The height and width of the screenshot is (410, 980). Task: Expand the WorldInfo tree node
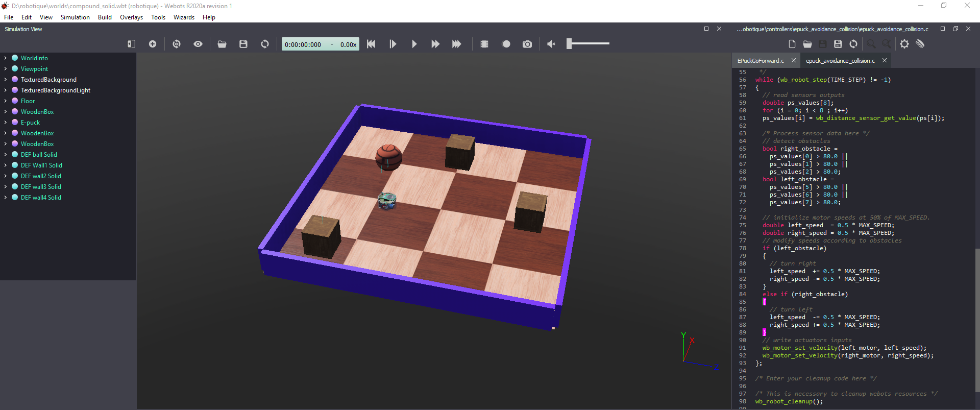point(6,58)
